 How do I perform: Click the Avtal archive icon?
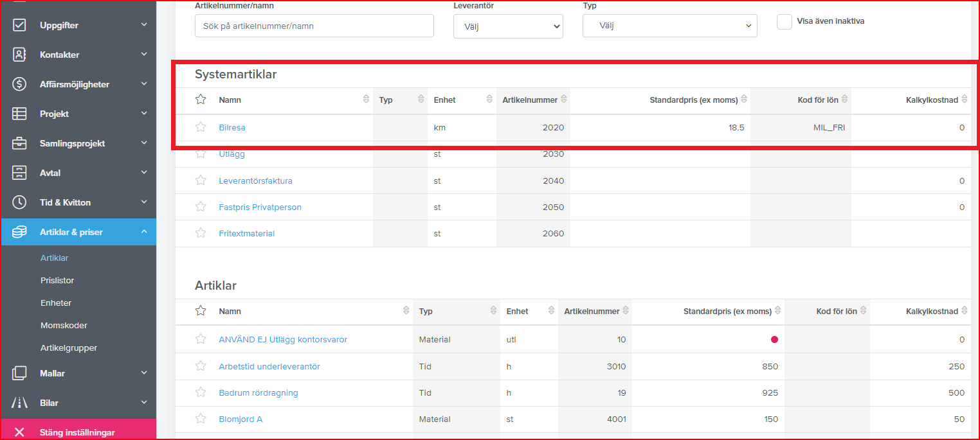click(19, 173)
